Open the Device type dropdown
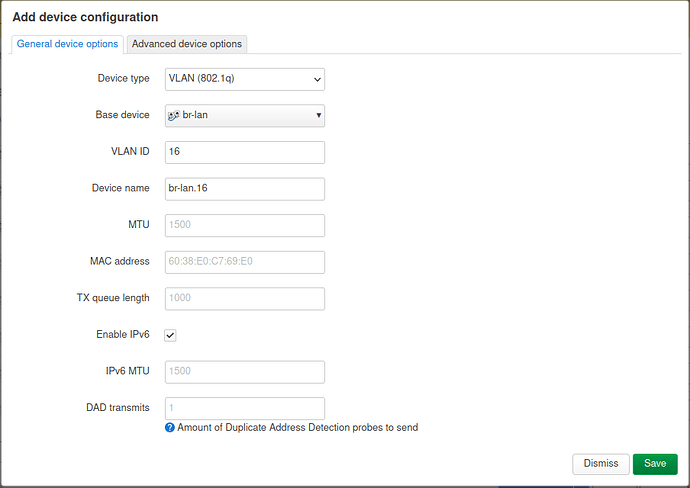Image resolution: width=690 pixels, height=488 pixels. [x=245, y=79]
